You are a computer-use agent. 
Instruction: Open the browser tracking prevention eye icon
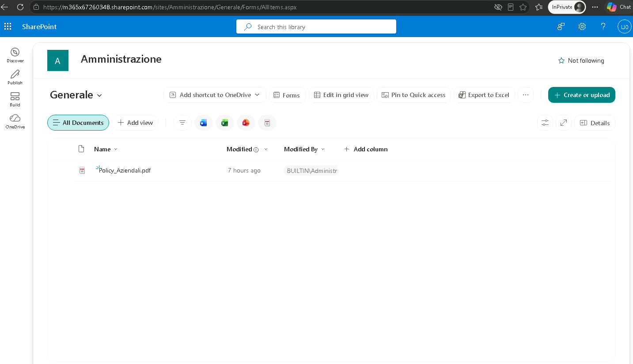498,7
